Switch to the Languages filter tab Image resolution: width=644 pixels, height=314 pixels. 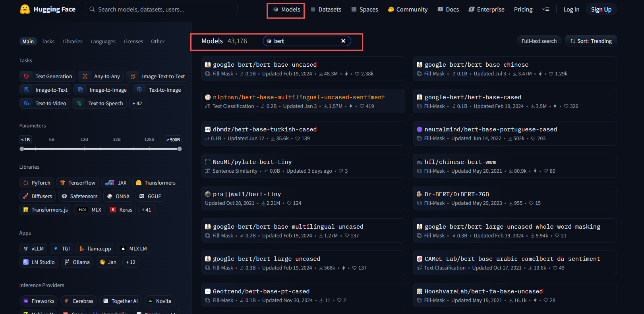pyautogui.click(x=103, y=41)
